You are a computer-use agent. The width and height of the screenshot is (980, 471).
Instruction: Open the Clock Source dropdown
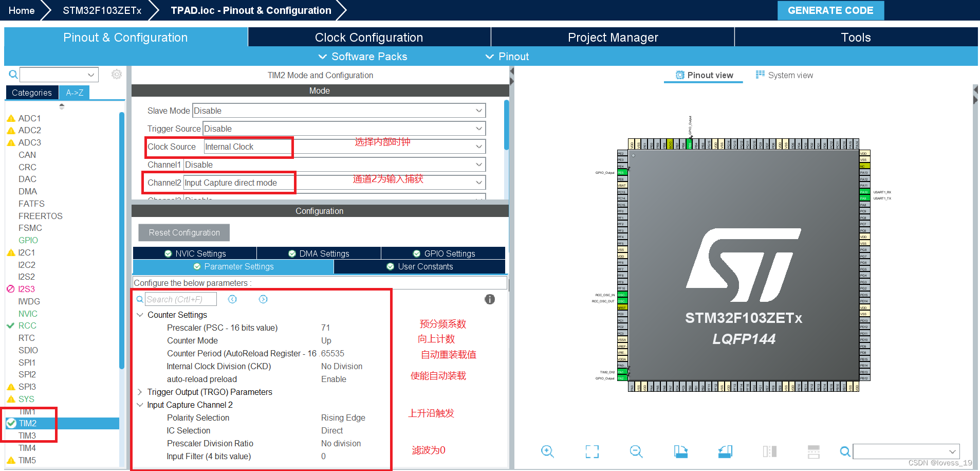(345, 147)
